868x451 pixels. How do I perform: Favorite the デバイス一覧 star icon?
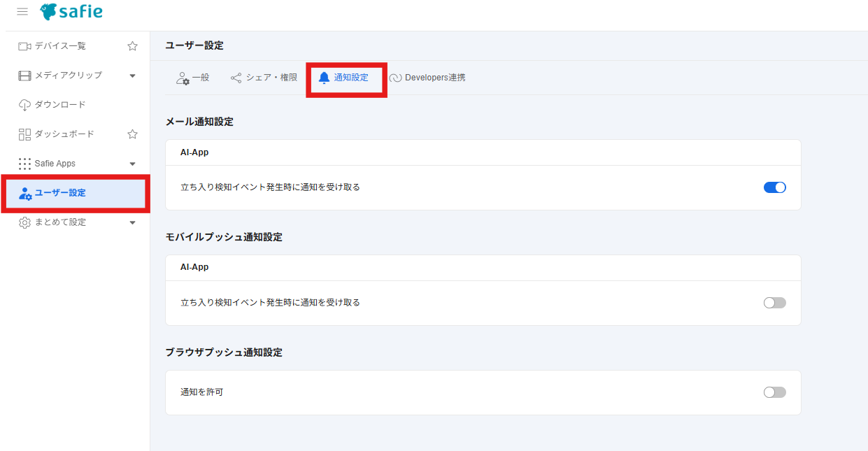(132, 46)
